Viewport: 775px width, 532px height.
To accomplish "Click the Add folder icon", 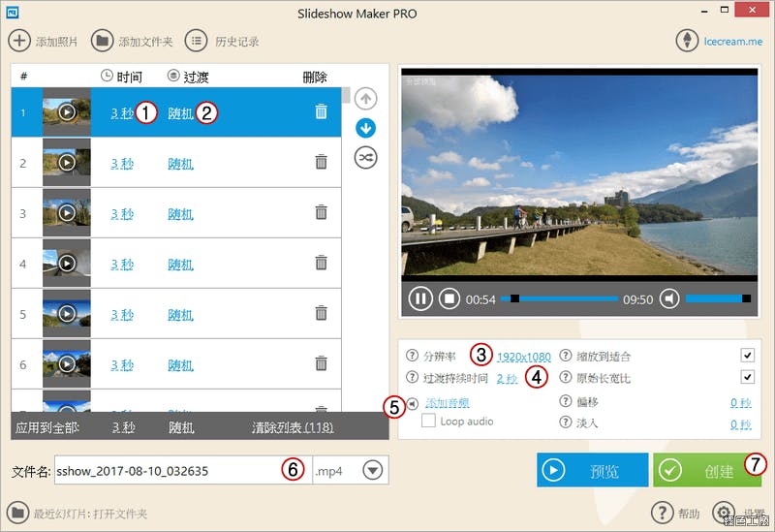I will 103,41.
